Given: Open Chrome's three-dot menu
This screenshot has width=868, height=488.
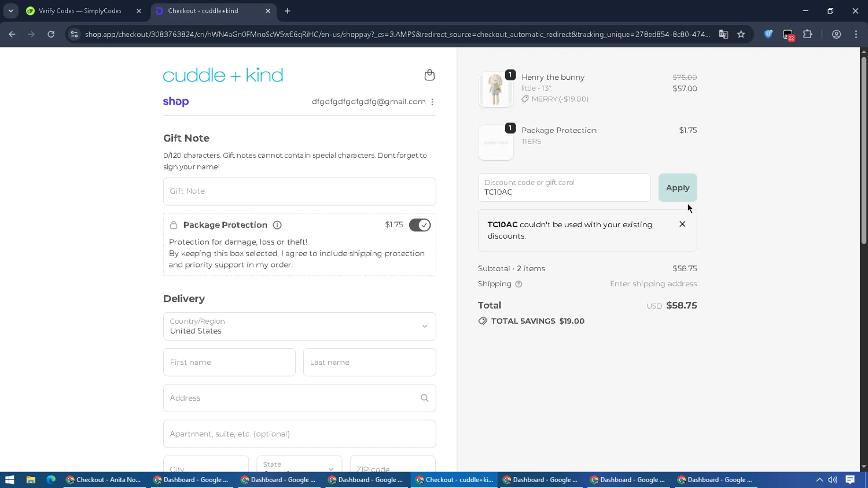Looking at the screenshot, I should 856,34.
